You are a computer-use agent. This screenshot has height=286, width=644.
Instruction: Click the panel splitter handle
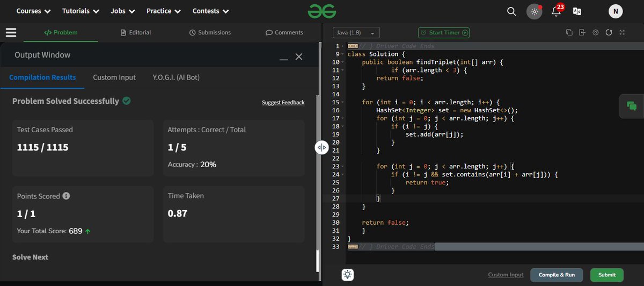321,147
